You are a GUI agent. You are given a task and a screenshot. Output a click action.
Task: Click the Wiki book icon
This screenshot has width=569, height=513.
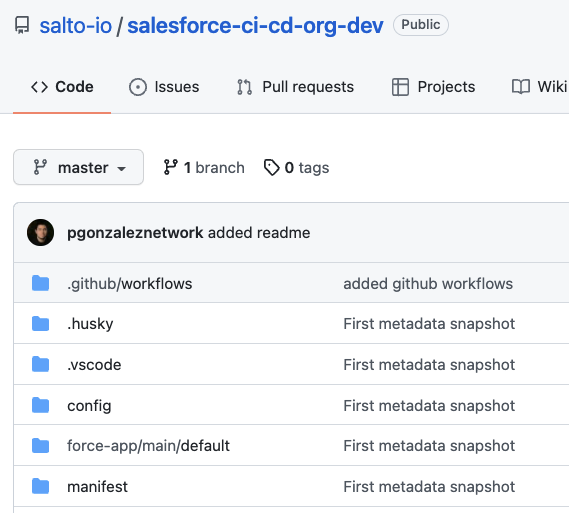coord(521,87)
